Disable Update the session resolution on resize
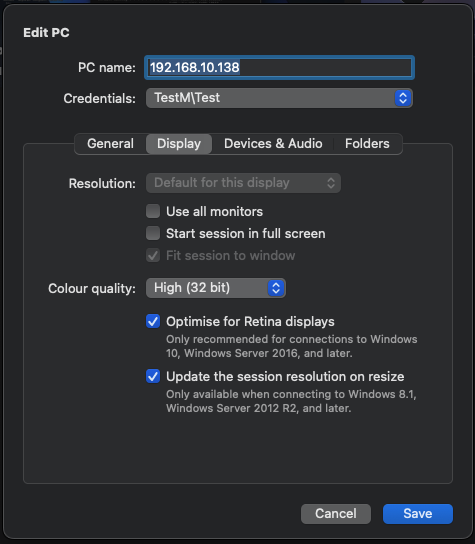The width and height of the screenshot is (475, 544). [x=153, y=376]
